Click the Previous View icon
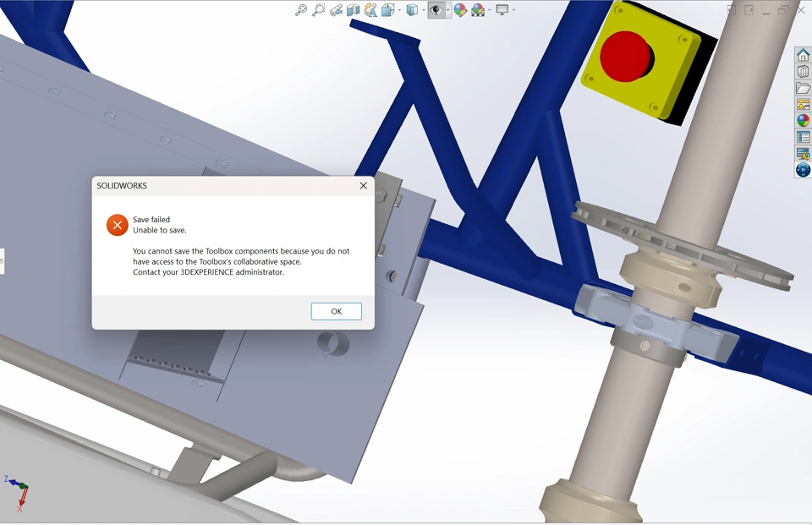The image size is (812, 525). (x=336, y=10)
